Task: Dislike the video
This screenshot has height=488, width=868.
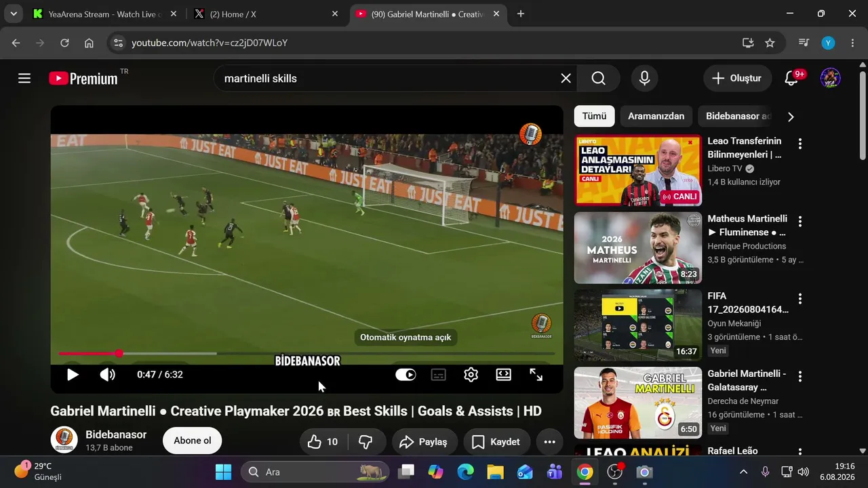Action: 366,442
